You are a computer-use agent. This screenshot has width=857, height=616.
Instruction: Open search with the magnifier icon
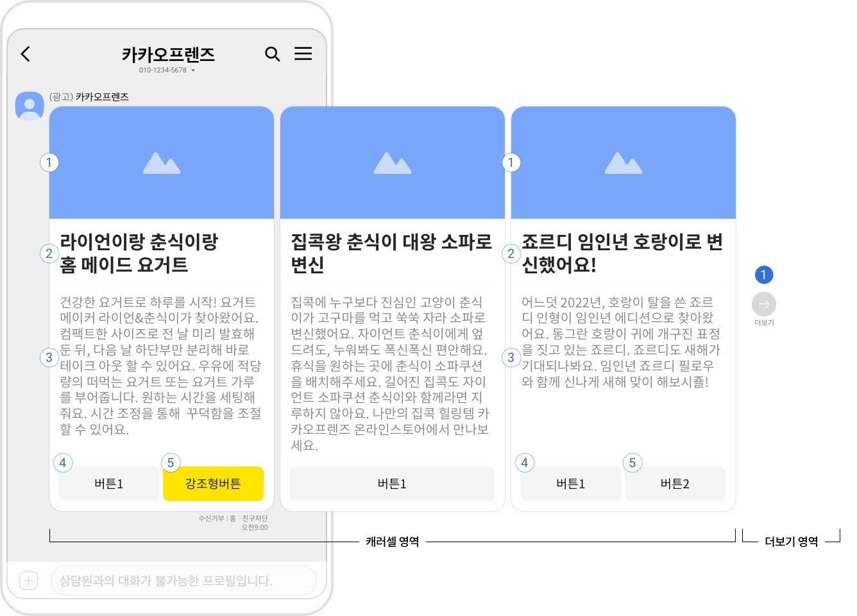[x=273, y=54]
